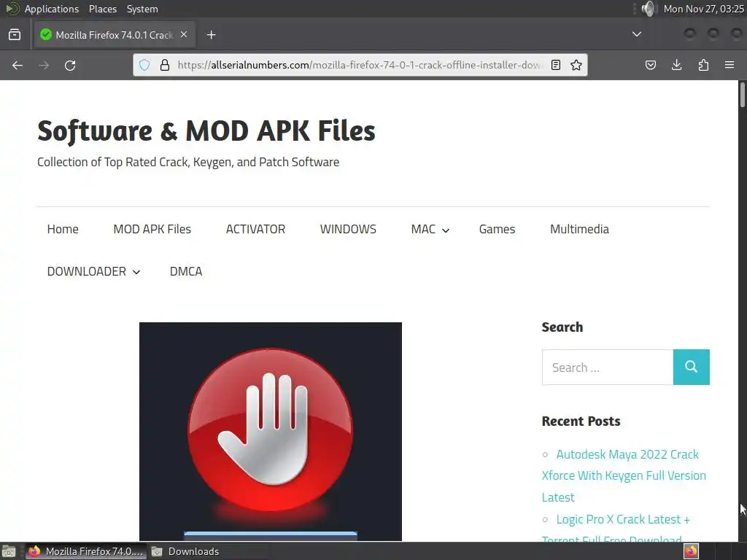The image size is (747, 560).
Task: Bookmark this page with the star
Action: pyautogui.click(x=576, y=65)
